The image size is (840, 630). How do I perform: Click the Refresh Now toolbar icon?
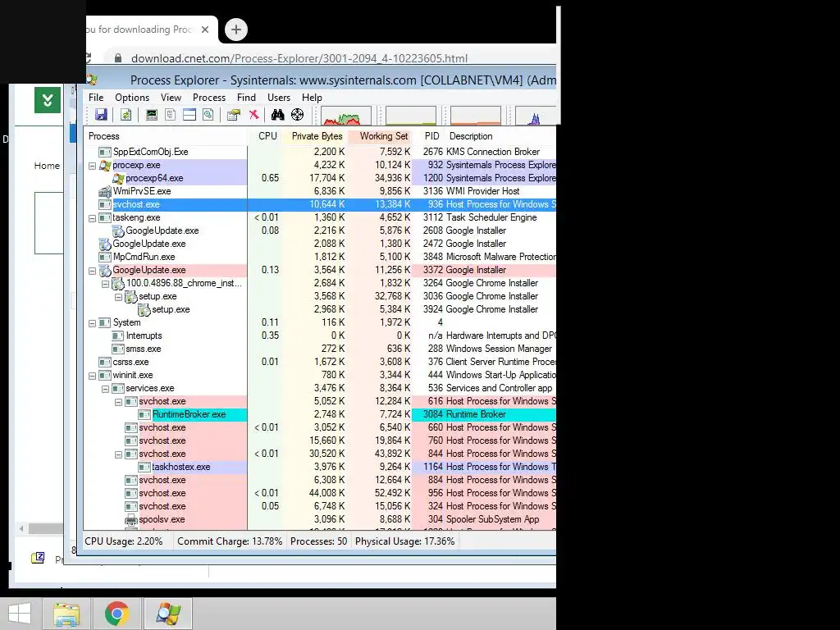(x=126, y=115)
